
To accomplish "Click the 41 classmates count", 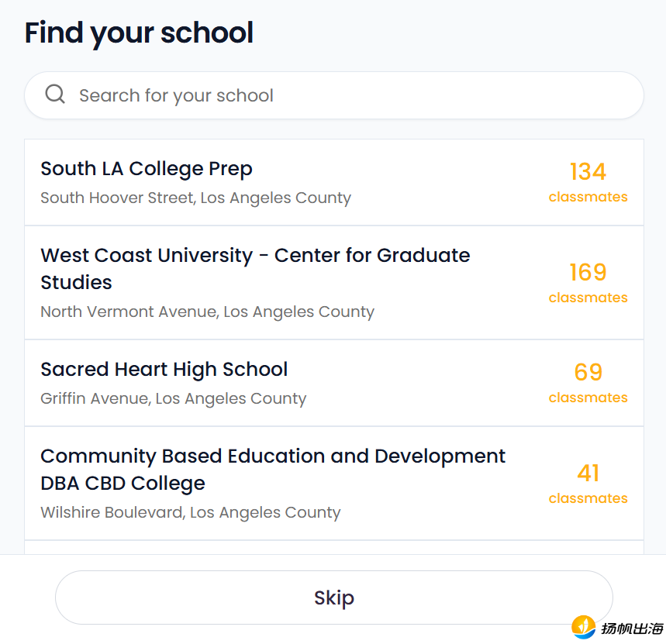I will coord(588,473).
